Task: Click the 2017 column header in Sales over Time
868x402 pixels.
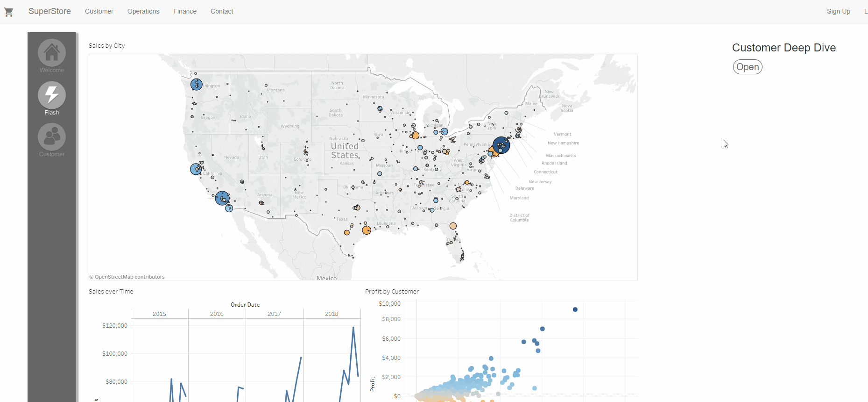Action: point(274,314)
